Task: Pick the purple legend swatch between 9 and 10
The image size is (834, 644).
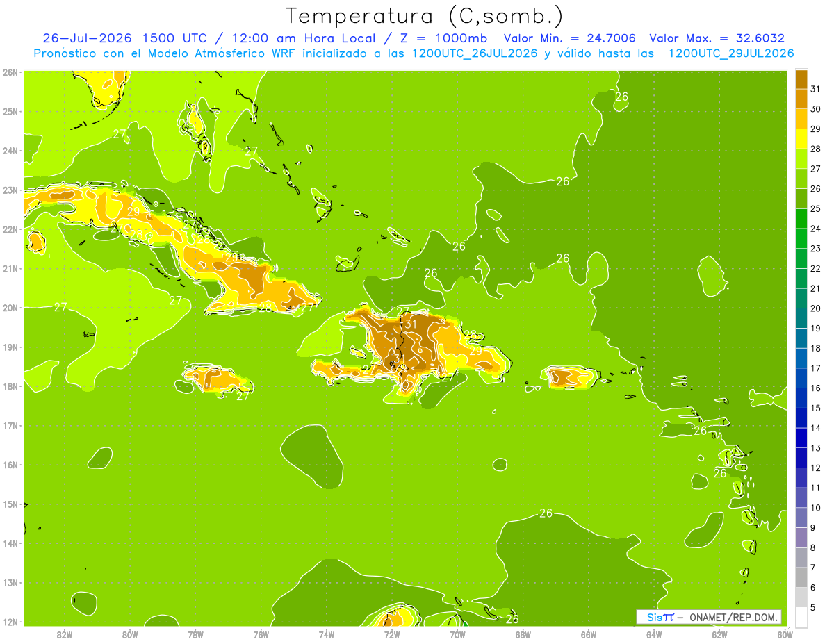Action: coord(801,518)
